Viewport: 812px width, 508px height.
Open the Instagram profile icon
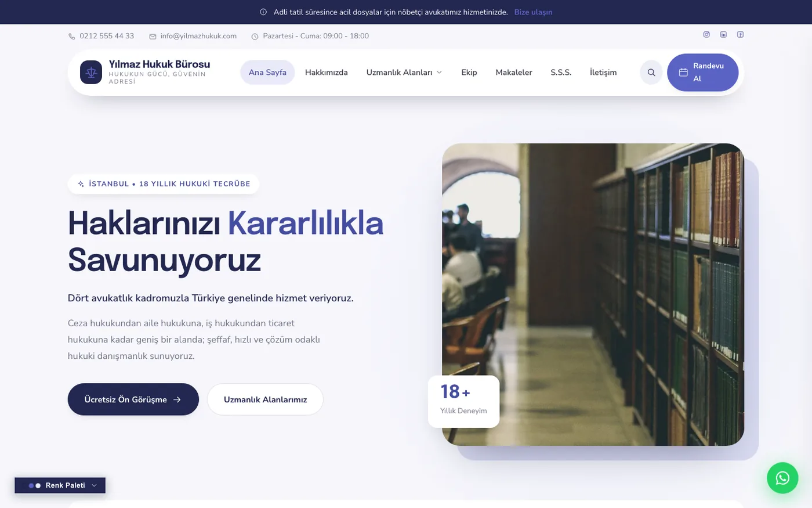coord(706,35)
